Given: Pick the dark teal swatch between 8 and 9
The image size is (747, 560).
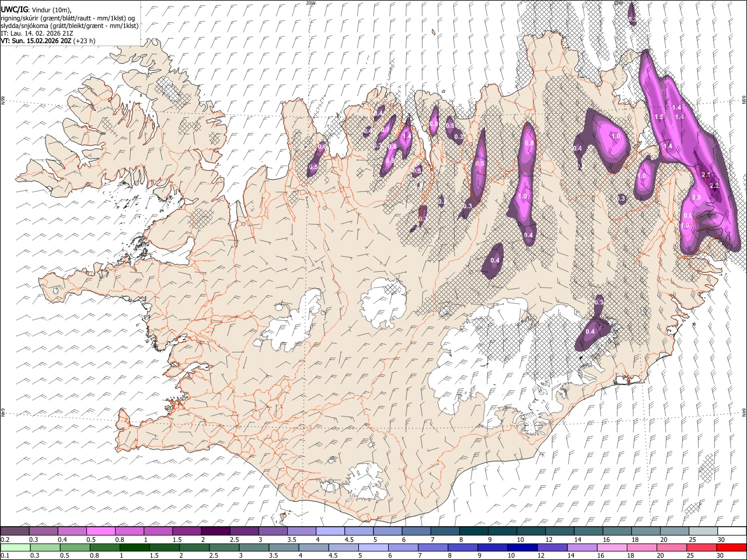Looking at the screenshot, I should 474,531.
